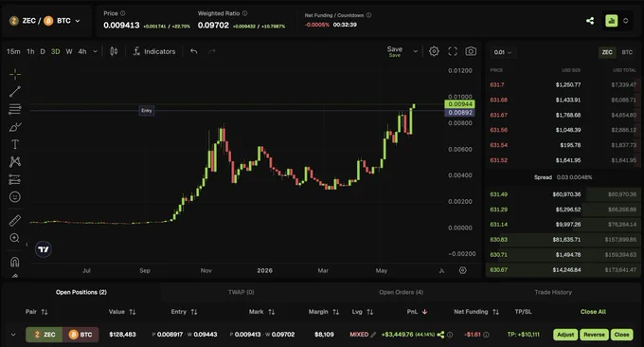The height and width of the screenshot is (347, 644).
Task: Click the green chart layout icon
Action: [612, 21]
